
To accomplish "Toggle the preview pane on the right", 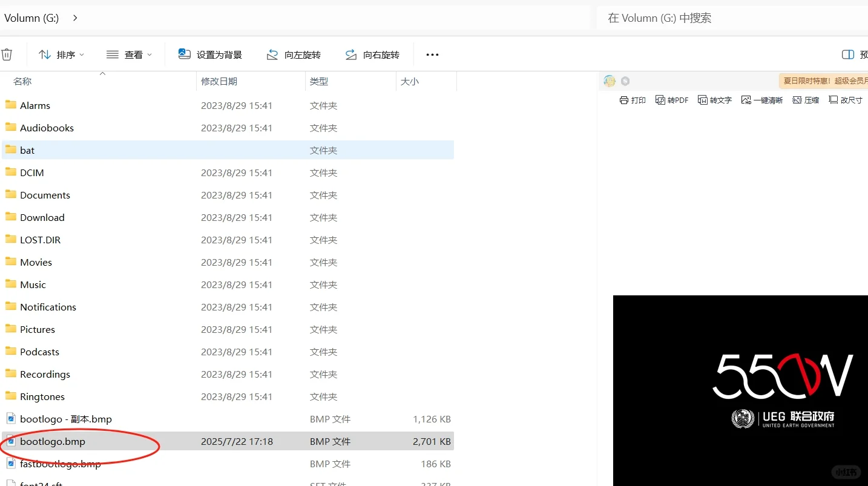I will tap(847, 54).
